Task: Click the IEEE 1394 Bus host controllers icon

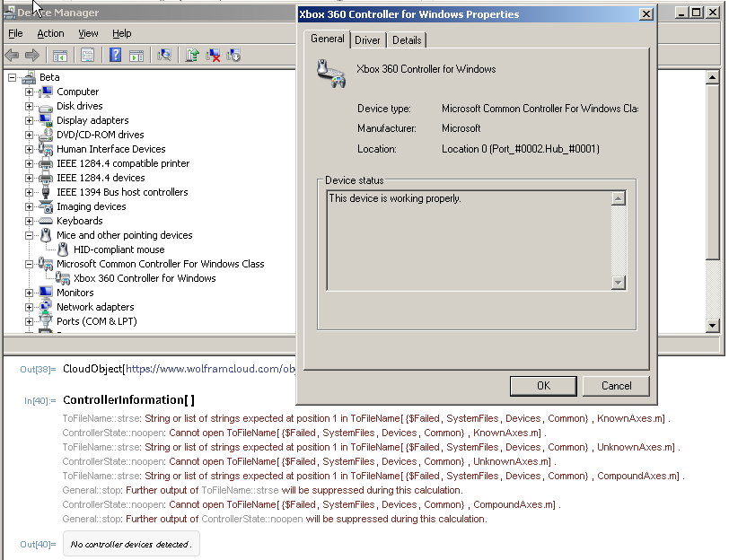Action: pyautogui.click(x=46, y=192)
